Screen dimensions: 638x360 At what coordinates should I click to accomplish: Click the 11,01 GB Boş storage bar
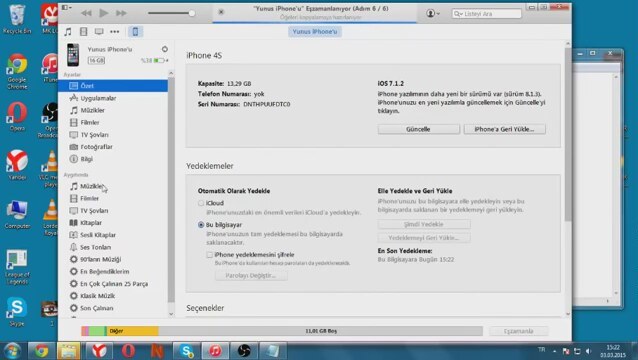tap(321, 331)
